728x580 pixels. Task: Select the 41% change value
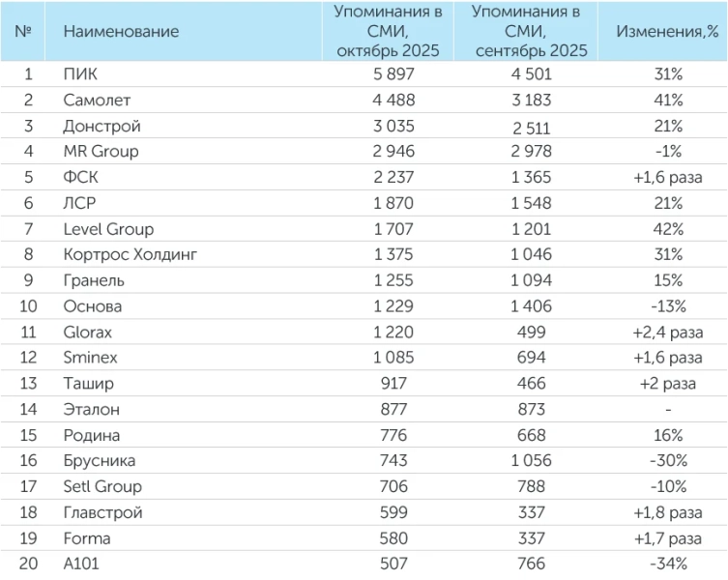668,101
